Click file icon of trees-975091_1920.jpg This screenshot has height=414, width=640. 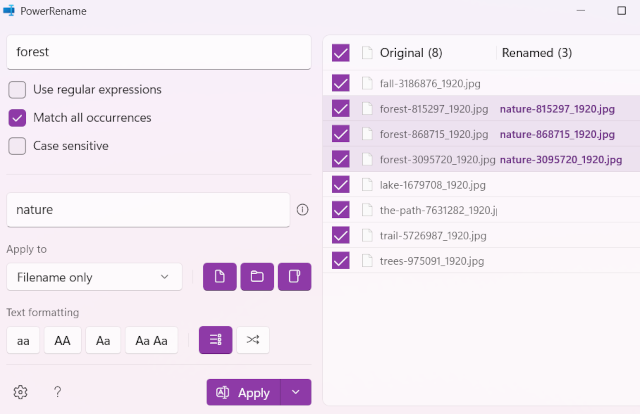(367, 260)
